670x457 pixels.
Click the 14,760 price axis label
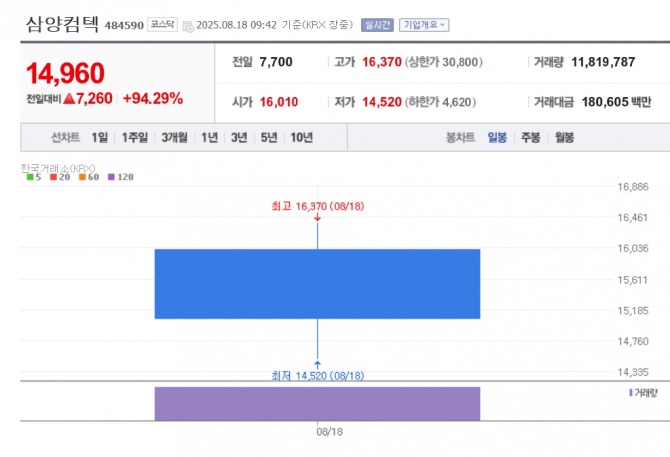pyautogui.click(x=633, y=341)
